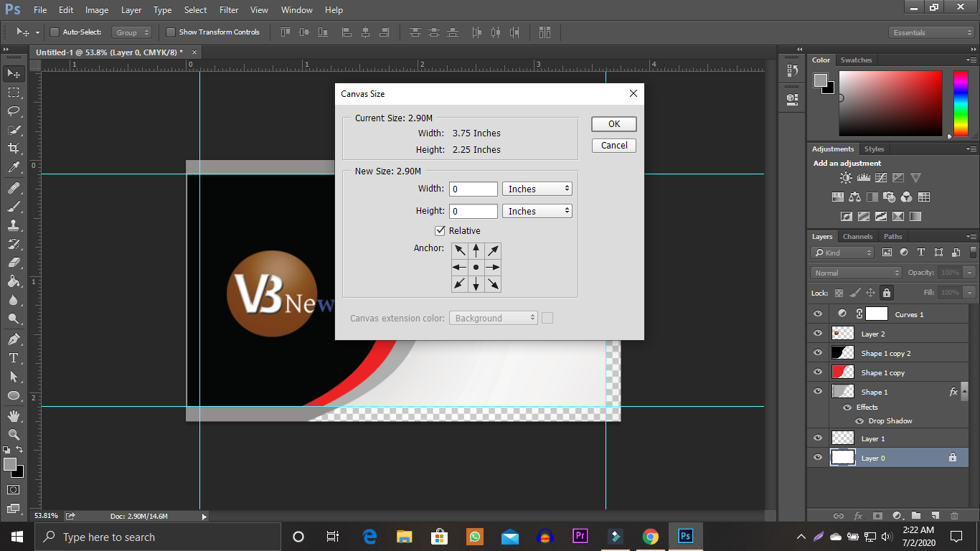
Task: Open the Filter menu
Action: [229, 10]
